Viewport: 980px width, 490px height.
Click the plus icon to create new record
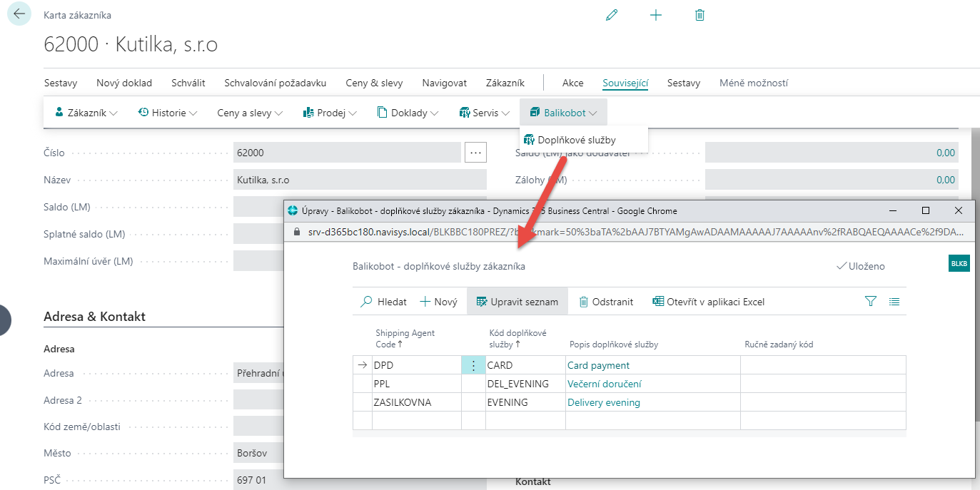pos(656,15)
